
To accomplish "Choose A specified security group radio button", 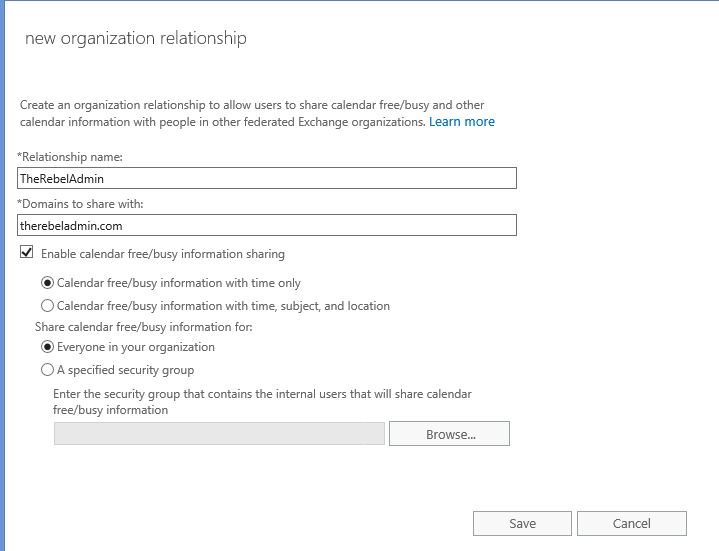I will point(47,370).
